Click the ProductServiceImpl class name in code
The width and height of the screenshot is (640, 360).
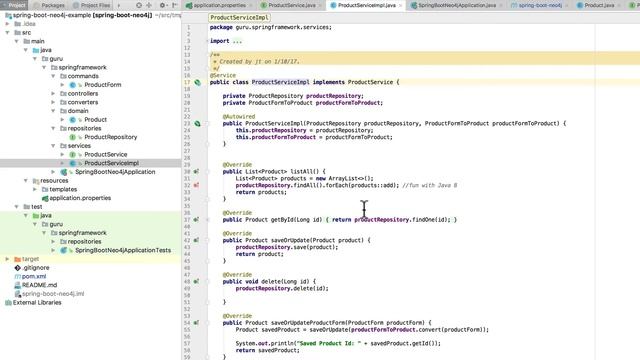(x=280, y=82)
